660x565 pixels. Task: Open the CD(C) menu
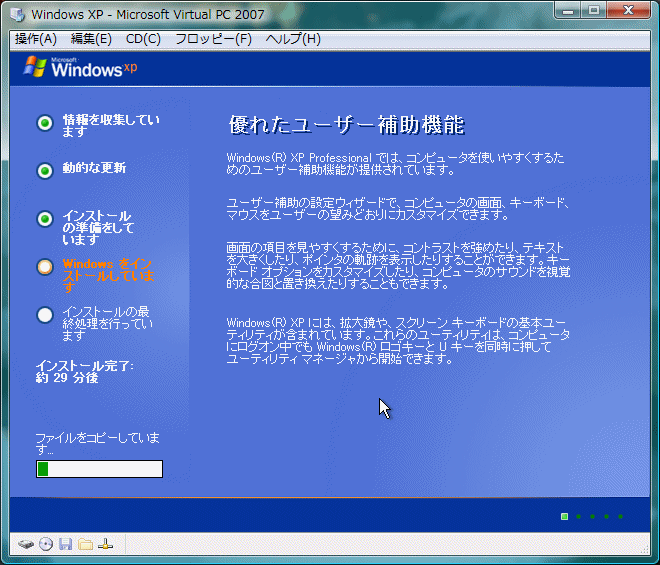(x=143, y=39)
